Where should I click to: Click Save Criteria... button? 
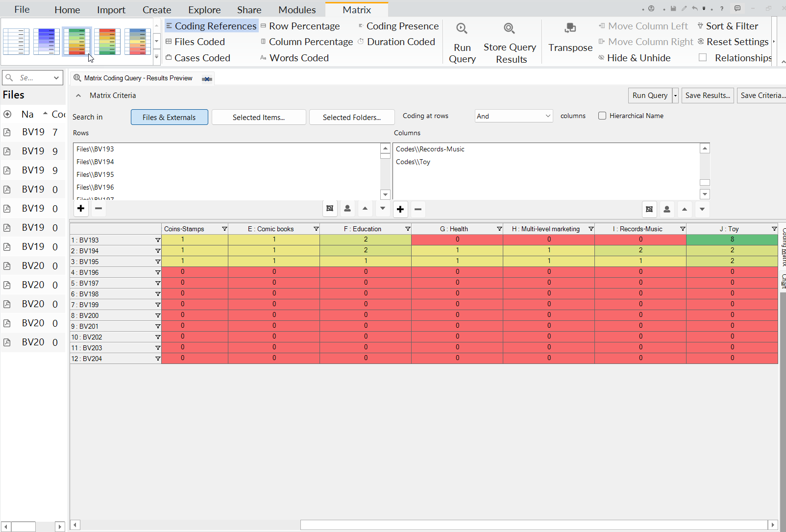coord(762,96)
